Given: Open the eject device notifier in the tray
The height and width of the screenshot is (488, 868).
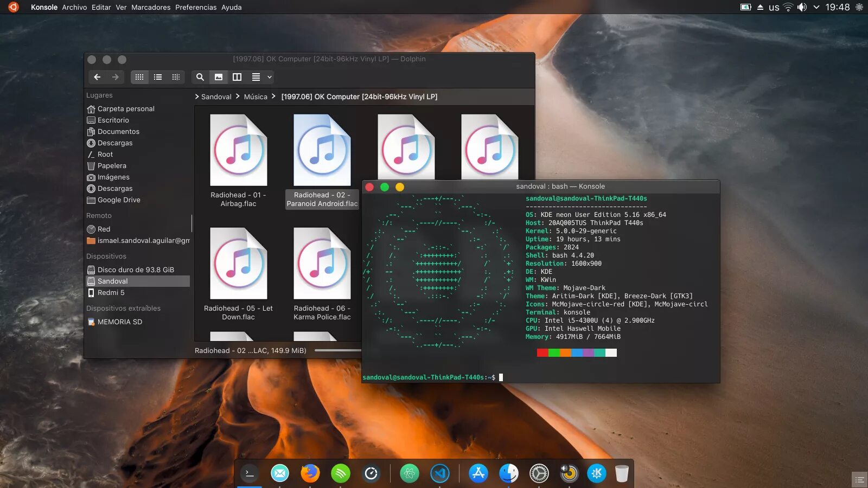Looking at the screenshot, I should click(760, 8).
